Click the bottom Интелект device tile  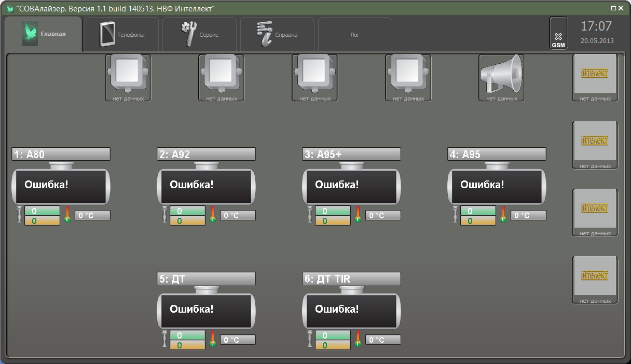[x=595, y=280]
